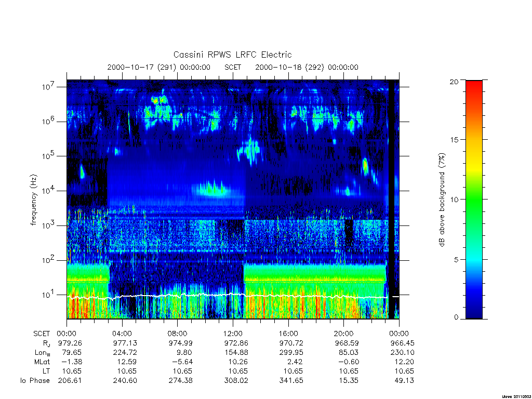Click the '08:00' time axis label
Viewport: 532px width, 399px height.
[178, 334]
